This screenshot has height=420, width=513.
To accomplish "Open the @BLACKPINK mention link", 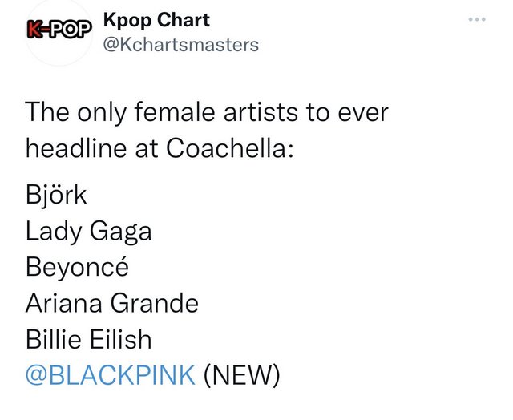I will [x=111, y=375].
